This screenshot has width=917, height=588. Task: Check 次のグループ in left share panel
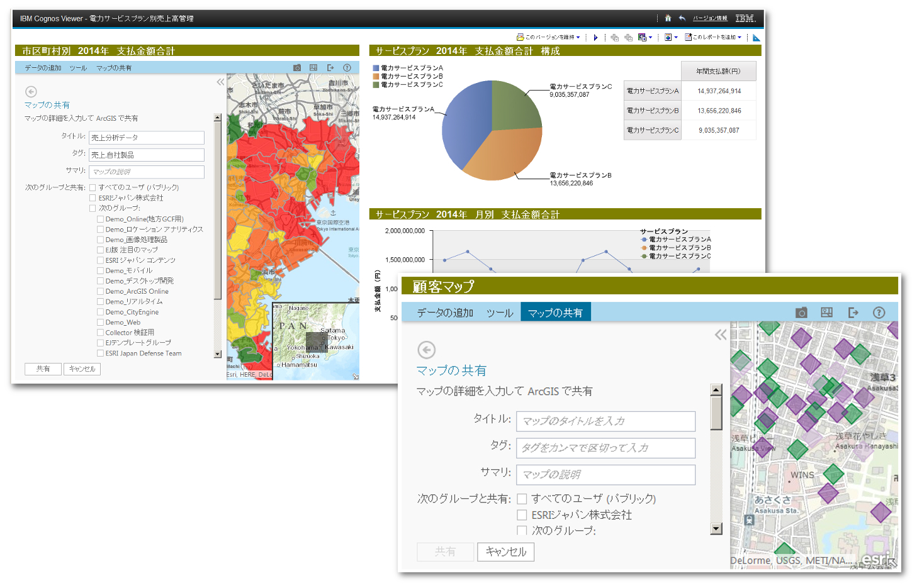(93, 208)
